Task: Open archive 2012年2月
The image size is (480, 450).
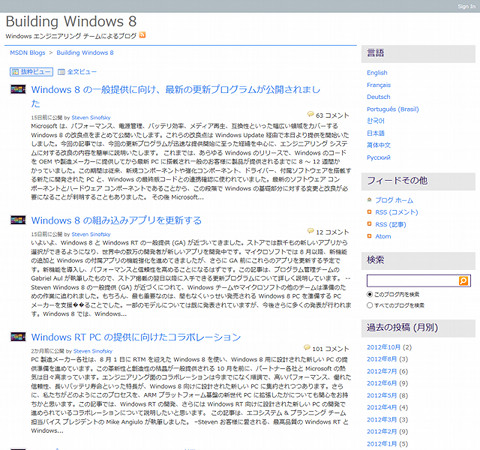Action: point(382,432)
